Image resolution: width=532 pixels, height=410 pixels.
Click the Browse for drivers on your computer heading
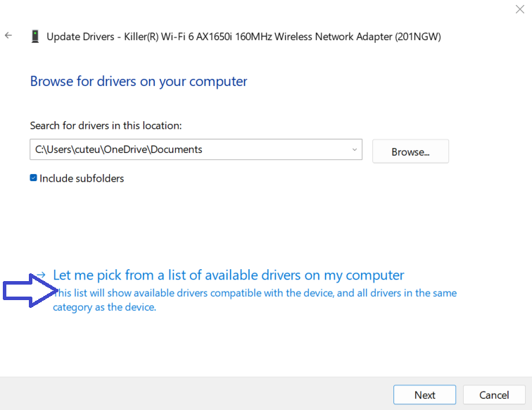pos(139,81)
